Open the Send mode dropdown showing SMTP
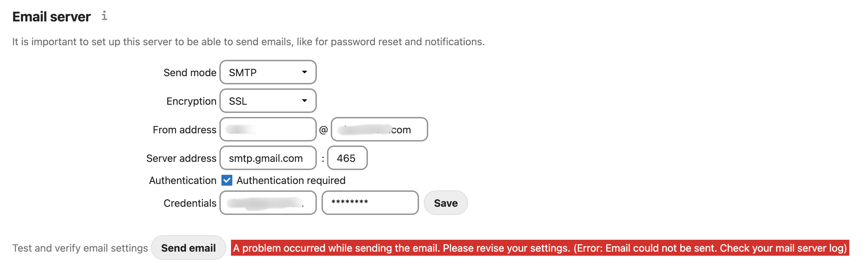This screenshot has height=270, width=868. pos(268,72)
